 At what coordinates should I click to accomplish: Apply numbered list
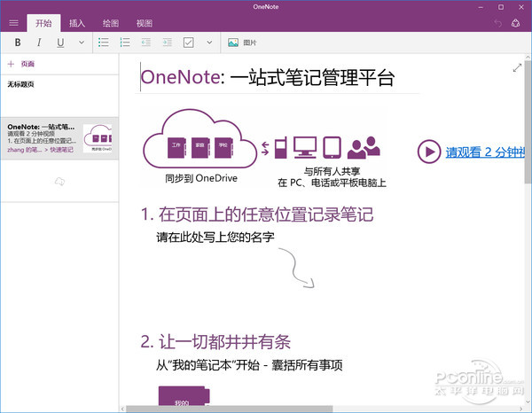pos(125,43)
